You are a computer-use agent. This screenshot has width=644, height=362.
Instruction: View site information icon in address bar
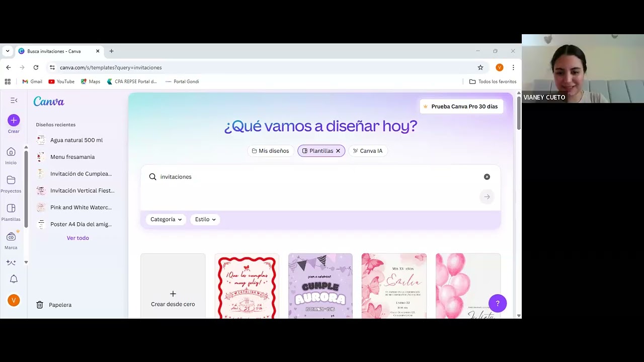pyautogui.click(x=52, y=67)
